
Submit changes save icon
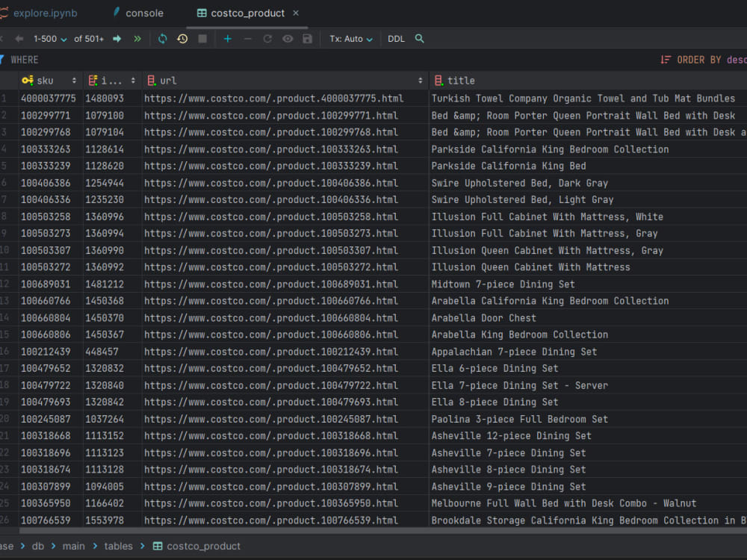click(x=307, y=39)
